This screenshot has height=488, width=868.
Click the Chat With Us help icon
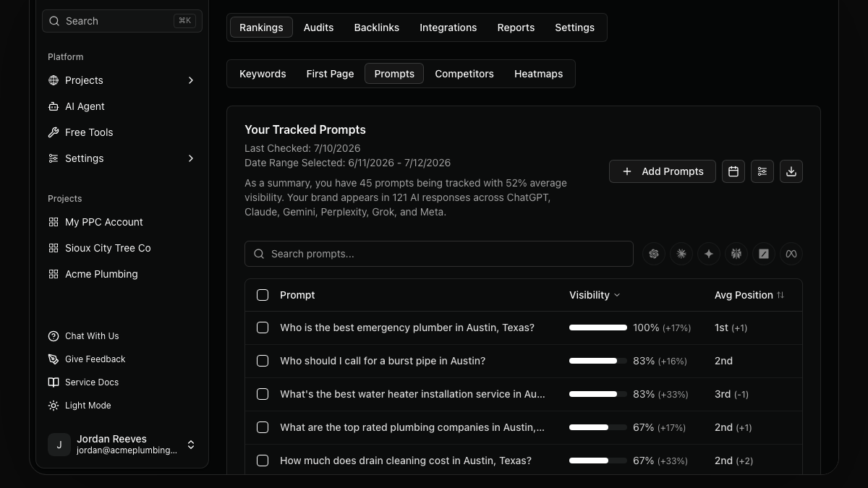(54, 336)
